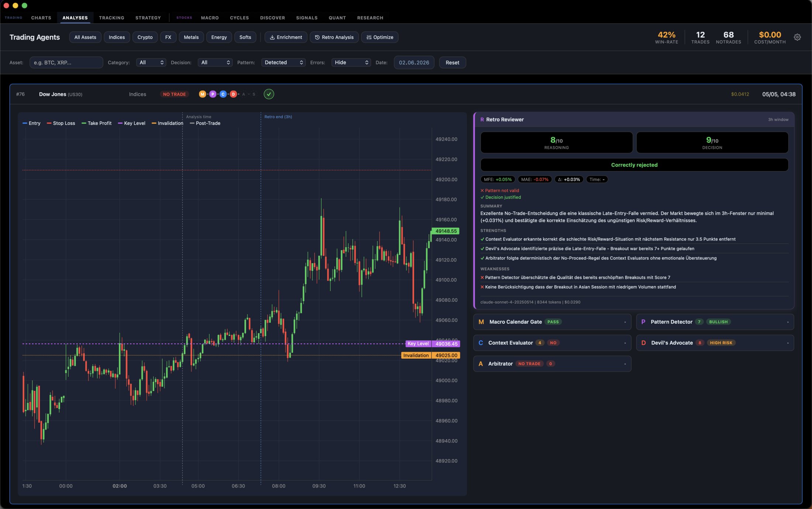Image resolution: width=812 pixels, height=509 pixels.
Task: Expand the Context Evaluator panel
Action: point(552,343)
